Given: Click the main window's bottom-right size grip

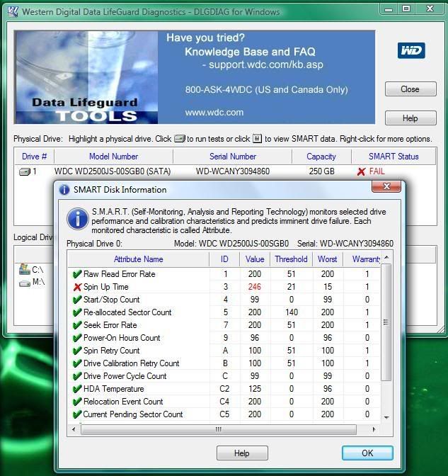Looking at the screenshot, I should tap(441, 329).
